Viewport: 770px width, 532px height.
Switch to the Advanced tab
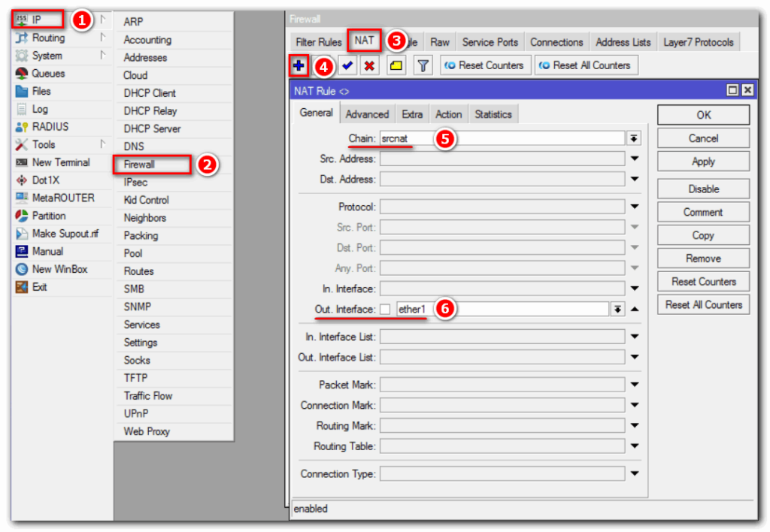pyautogui.click(x=367, y=114)
